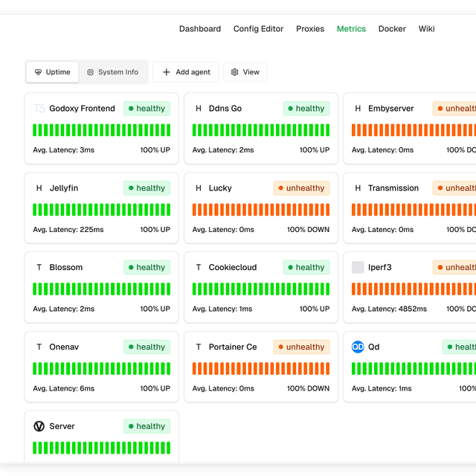Click the Godoxy Frontend service icon
This screenshot has height=476, width=476.
pos(39,109)
